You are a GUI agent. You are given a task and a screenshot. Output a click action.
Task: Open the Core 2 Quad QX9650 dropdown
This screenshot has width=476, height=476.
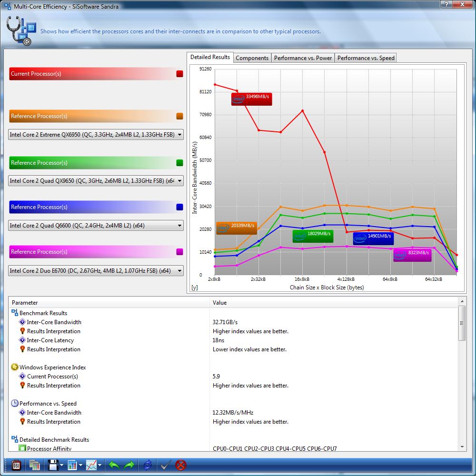[96, 180]
